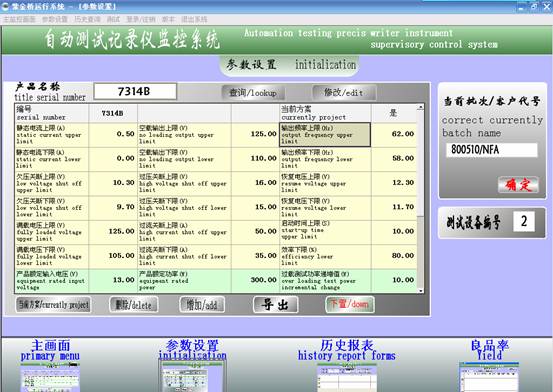Click the red down button
The width and height of the screenshot is (553, 392).
coord(350,304)
